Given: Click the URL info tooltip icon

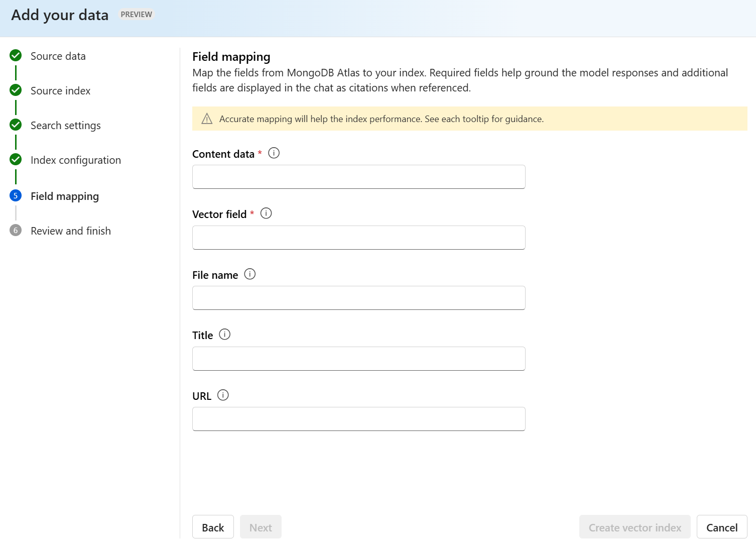Looking at the screenshot, I should [223, 395].
